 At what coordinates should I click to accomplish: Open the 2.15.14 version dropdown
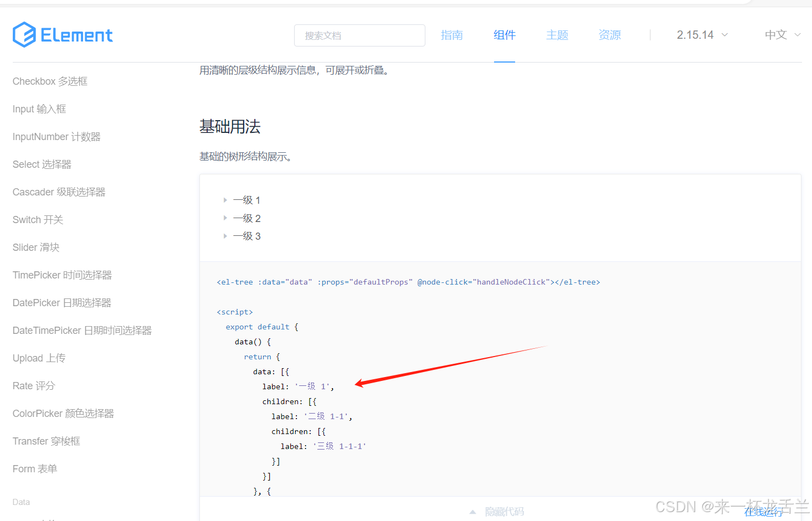[x=702, y=35]
